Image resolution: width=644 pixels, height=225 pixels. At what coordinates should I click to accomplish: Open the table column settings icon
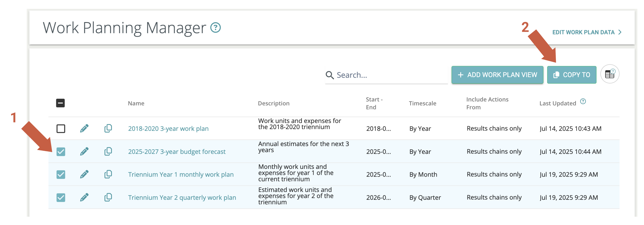[609, 74]
